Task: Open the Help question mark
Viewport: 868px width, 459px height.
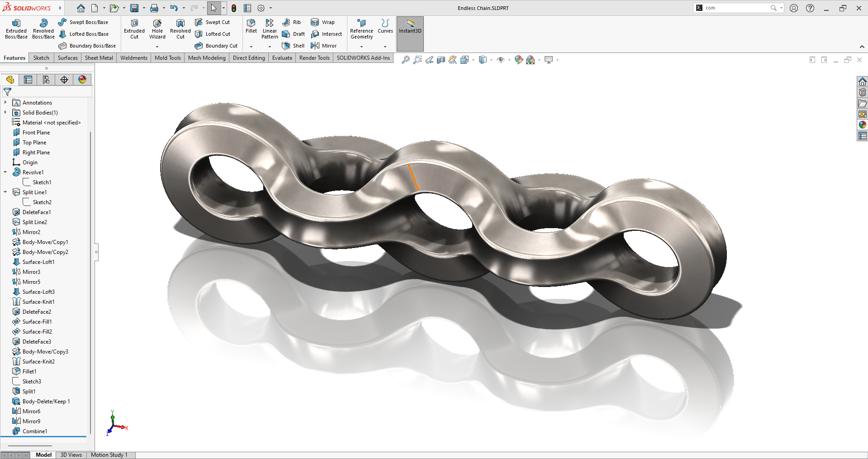Action: tap(810, 8)
